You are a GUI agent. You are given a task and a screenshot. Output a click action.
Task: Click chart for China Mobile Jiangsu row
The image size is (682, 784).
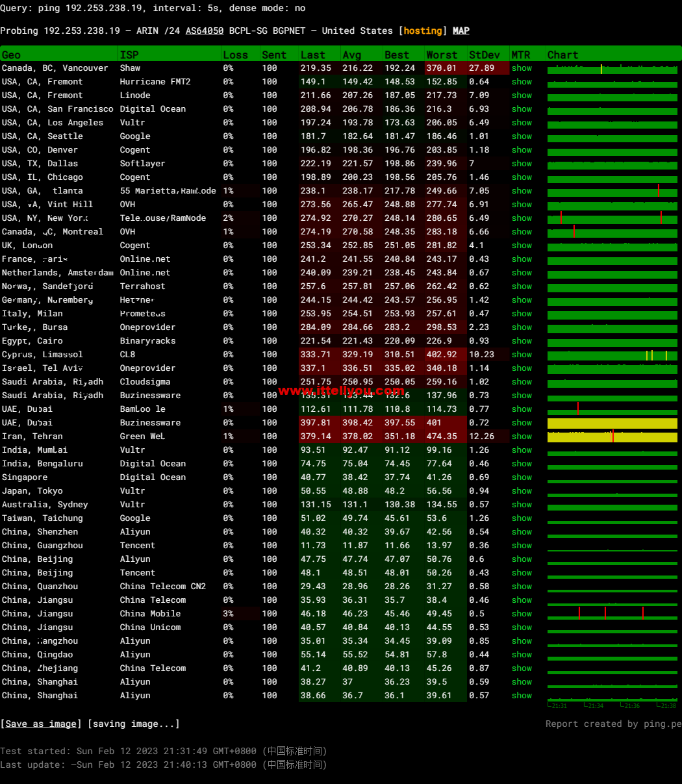[x=613, y=614]
